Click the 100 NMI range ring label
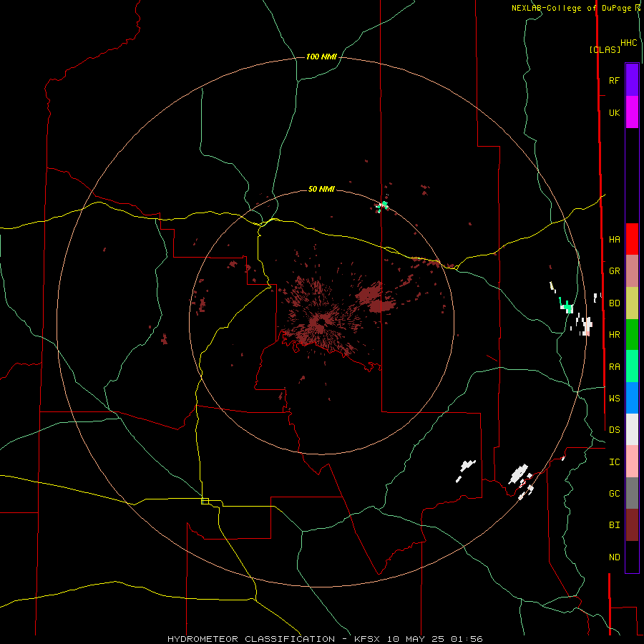The image size is (644, 644). coord(321,57)
